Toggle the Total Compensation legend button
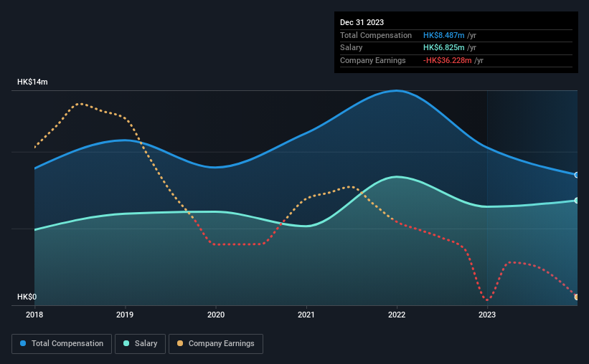Screen dimensions: 589x364 [x=62, y=343]
